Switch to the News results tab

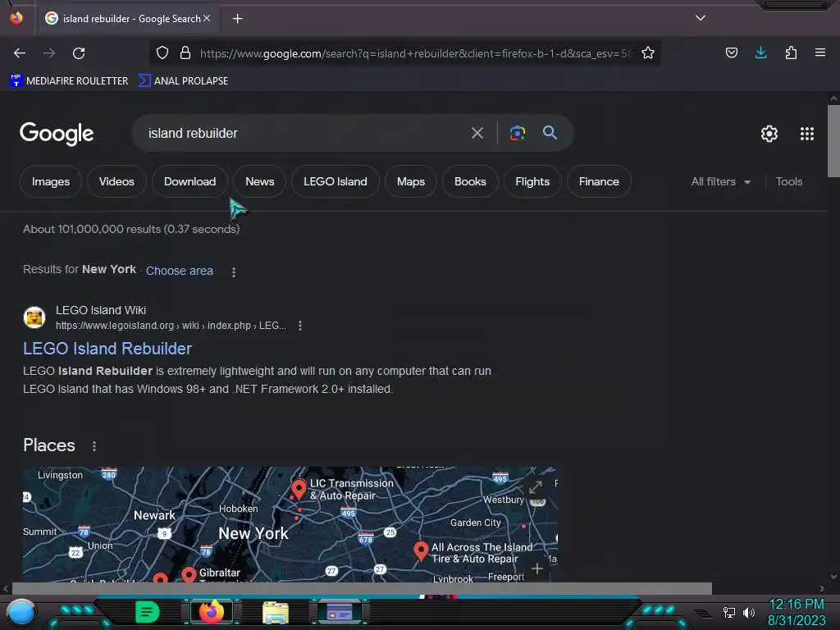260,181
